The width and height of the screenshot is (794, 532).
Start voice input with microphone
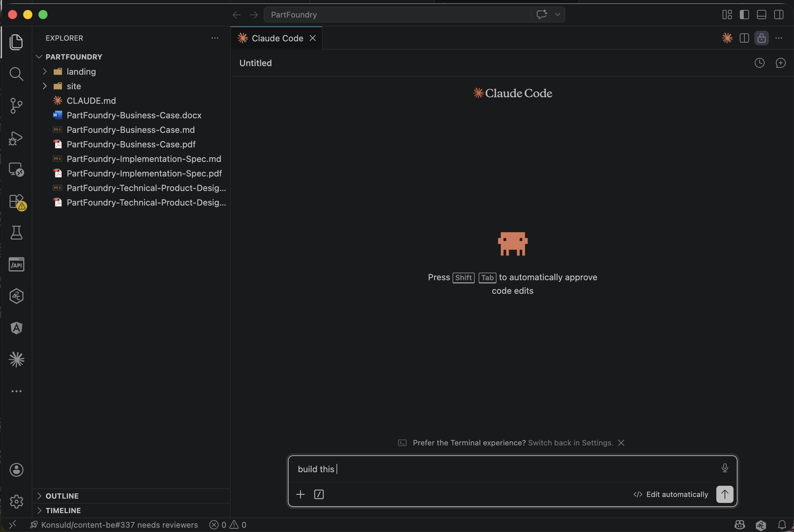click(x=725, y=468)
